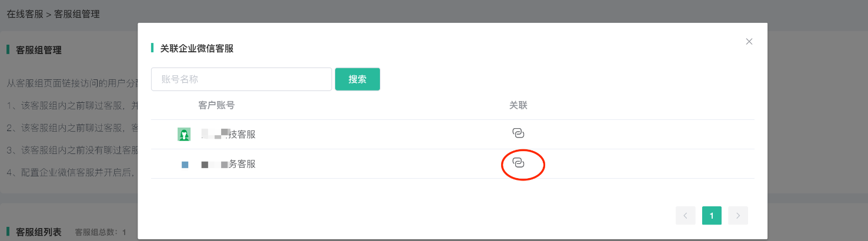Click the circled link icon for 务客服
This screenshot has width=868, height=241.
coord(518,163)
